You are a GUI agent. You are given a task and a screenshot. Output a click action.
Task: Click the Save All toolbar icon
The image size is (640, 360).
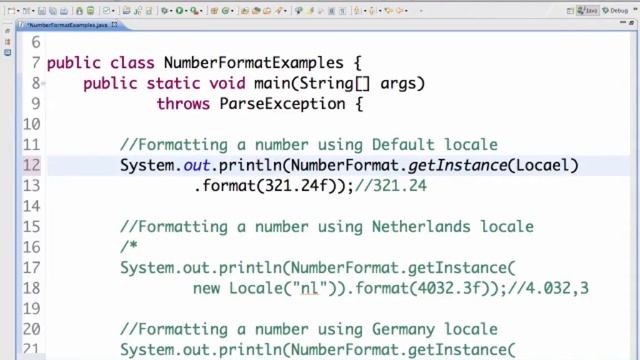tap(53, 11)
